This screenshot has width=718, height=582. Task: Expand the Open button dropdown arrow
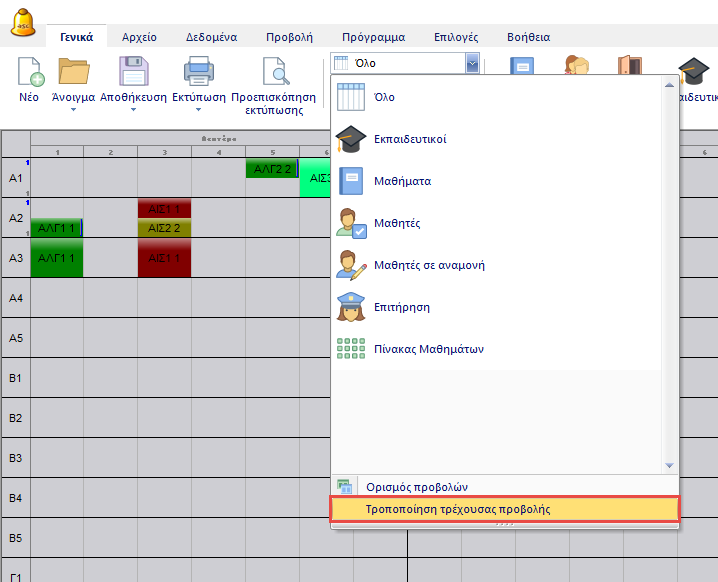click(73, 110)
